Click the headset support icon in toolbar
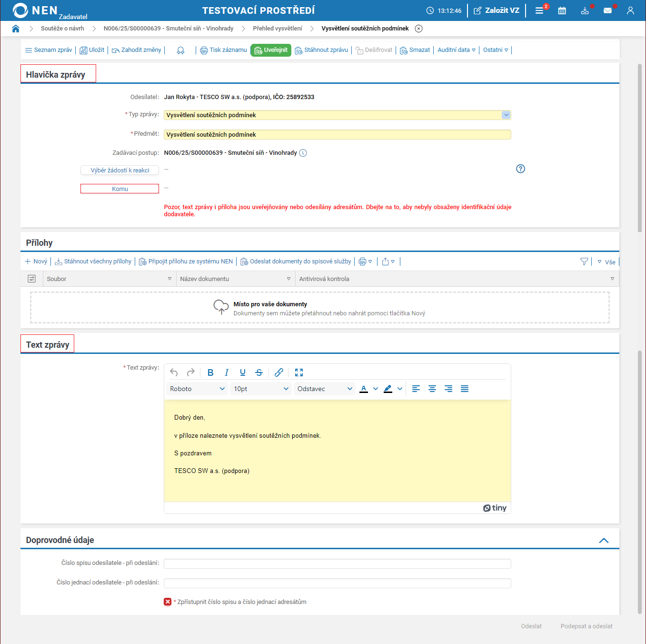646x644 pixels. click(x=180, y=50)
